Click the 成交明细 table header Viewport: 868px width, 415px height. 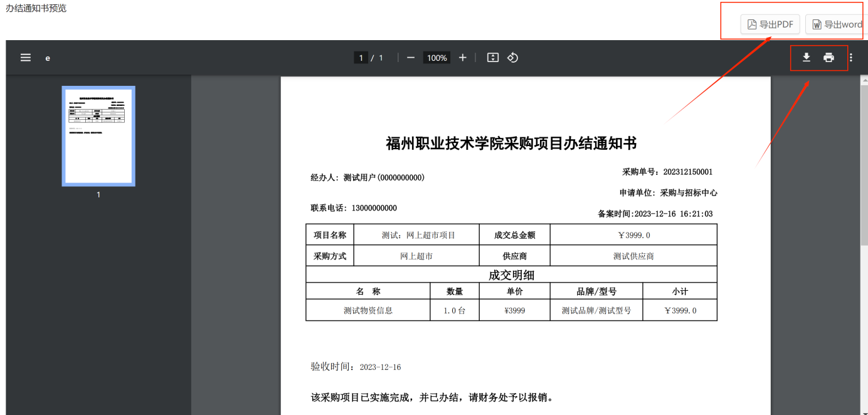[x=511, y=275]
